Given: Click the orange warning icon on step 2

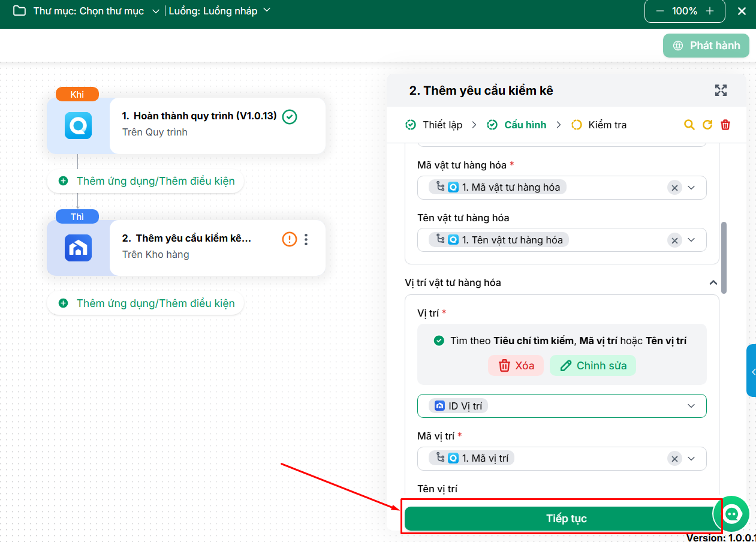Looking at the screenshot, I should 289,239.
